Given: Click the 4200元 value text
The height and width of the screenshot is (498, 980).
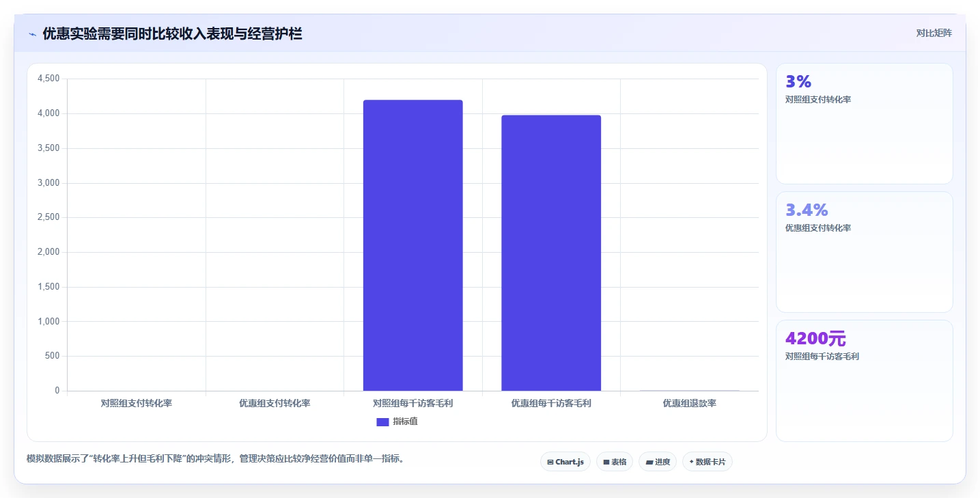Looking at the screenshot, I should tap(816, 338).
